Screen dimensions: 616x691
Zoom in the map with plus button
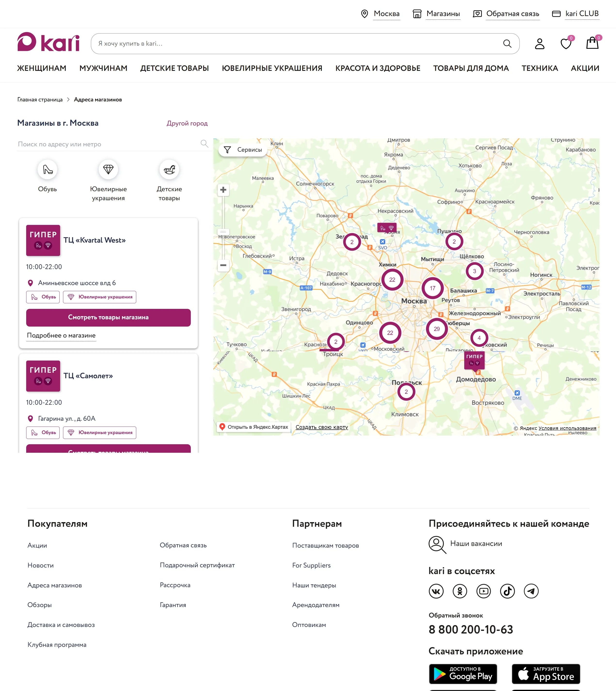pyautogui.click(x=223, y=190)
